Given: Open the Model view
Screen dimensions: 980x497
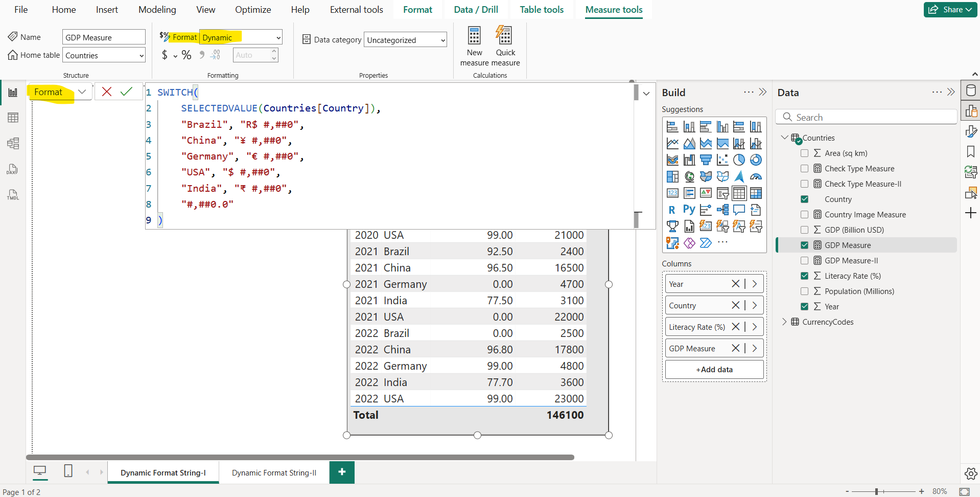Looking at the screenshot, I should (x=13, y=144).
